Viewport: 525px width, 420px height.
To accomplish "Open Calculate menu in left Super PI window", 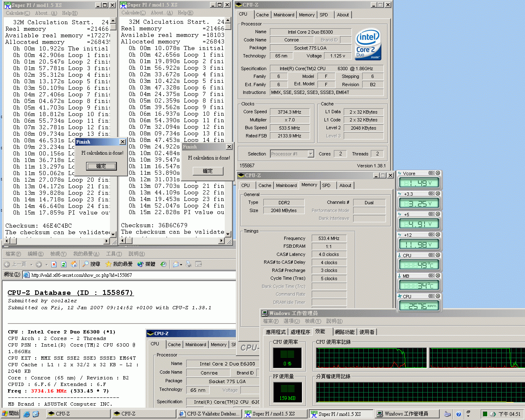I will pos(18,13).
